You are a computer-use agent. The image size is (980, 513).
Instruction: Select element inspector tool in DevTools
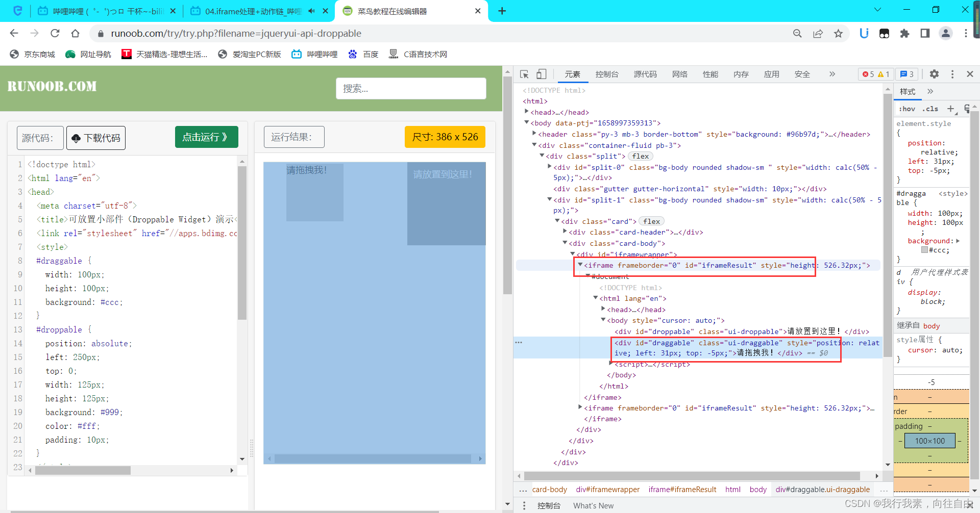click(x=524, y=74)
